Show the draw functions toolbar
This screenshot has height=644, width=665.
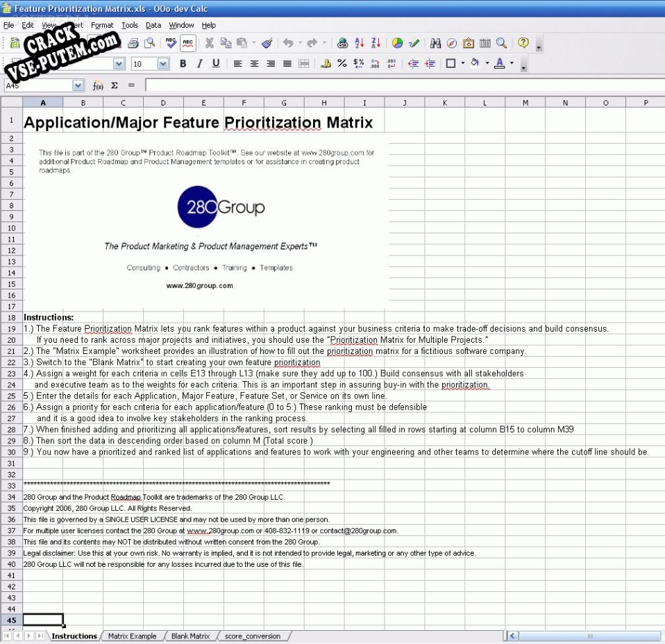pyautogui.click(x=414, y=43)
